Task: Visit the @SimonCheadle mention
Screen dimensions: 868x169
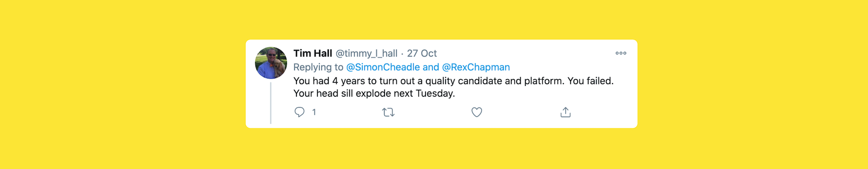Action: (x=383, y=67)
